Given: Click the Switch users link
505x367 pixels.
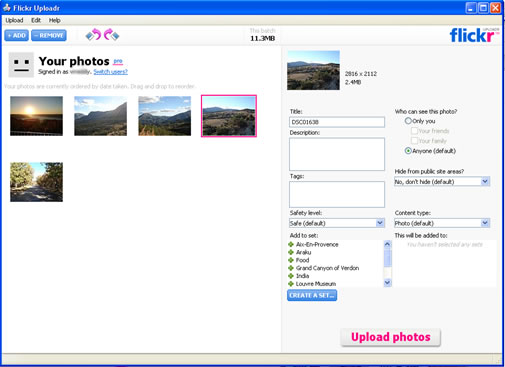Looking at the screenshot, I should [x=110, y=72].
